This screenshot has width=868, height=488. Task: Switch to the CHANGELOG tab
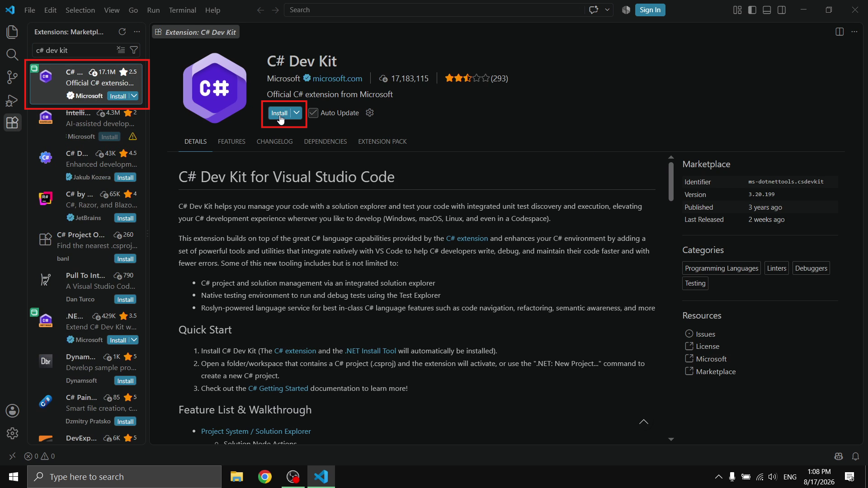pyautogui.click(x=274, y=141)
